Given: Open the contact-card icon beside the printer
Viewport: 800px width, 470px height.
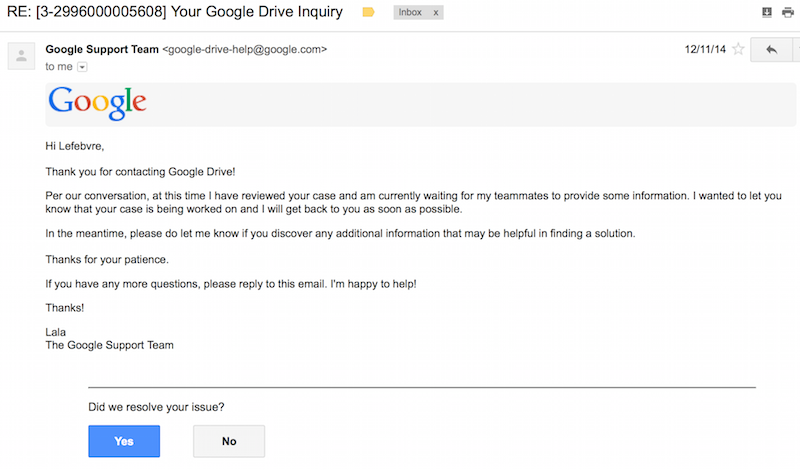Looking at the screenshot, I should click(766, 12).
